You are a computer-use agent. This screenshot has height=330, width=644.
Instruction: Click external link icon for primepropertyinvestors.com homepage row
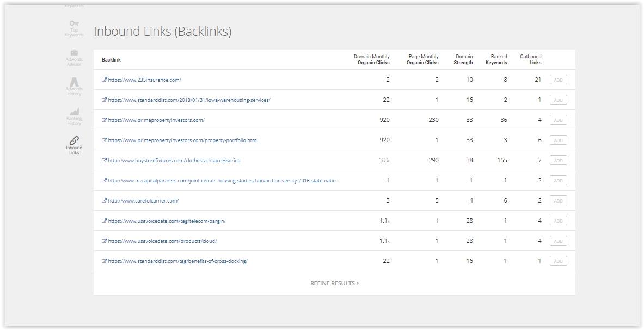click(104, 120)
